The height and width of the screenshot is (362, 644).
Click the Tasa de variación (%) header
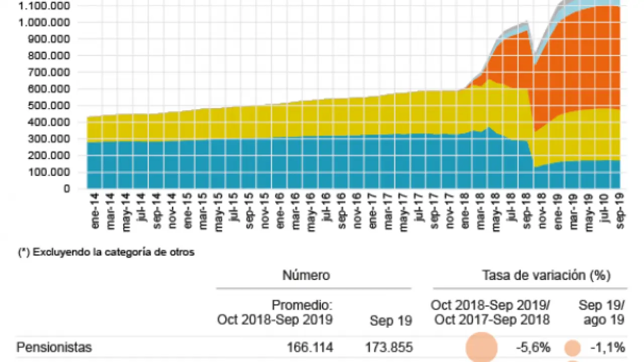(x=546, y=275)
